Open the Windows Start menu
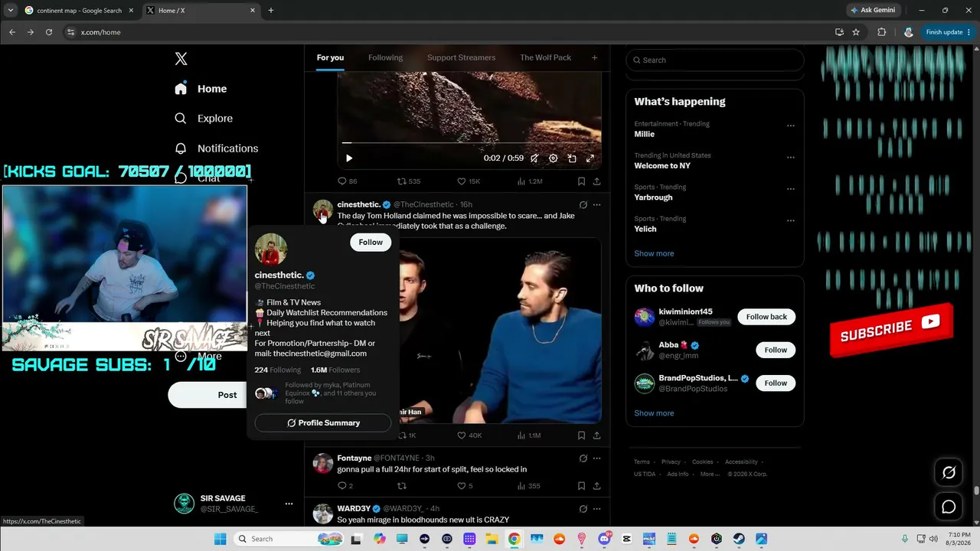Image resolution: width=980 pixels, height=551 pixels. (x=220, y=539)
